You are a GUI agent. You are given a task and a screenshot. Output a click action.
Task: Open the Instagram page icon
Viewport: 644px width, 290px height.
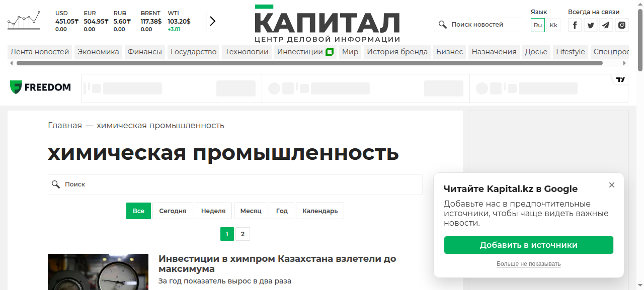pyautogui.click(x=622, y=25)
